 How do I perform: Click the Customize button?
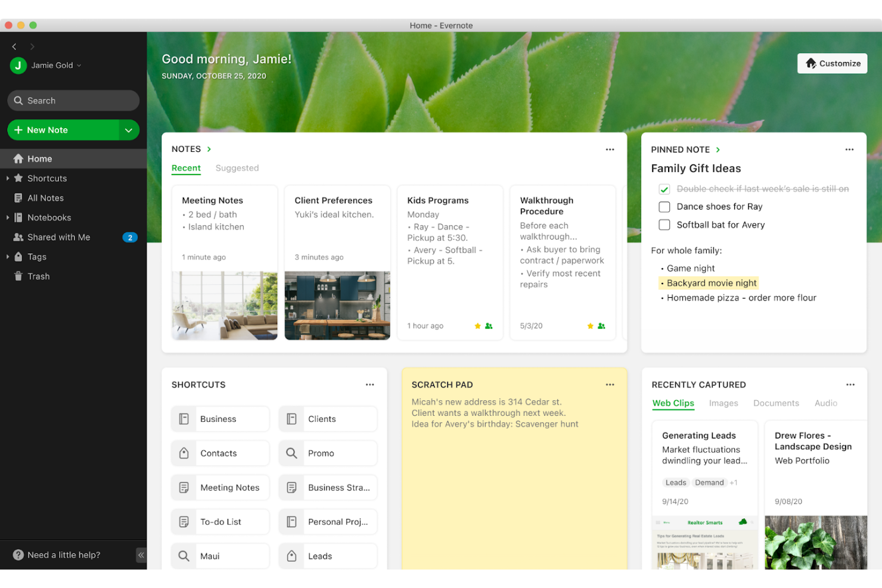pyautogui.click(x=833, y=64)
